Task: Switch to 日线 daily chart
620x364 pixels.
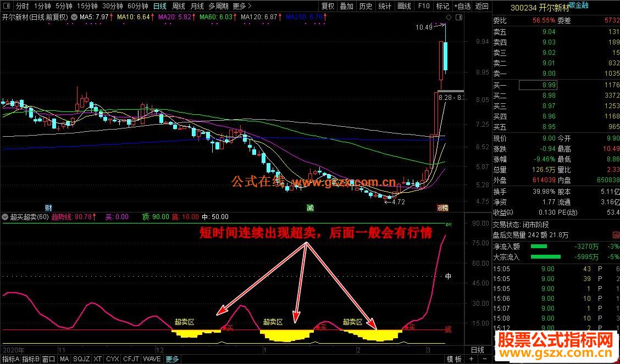Action: [160, 6]
